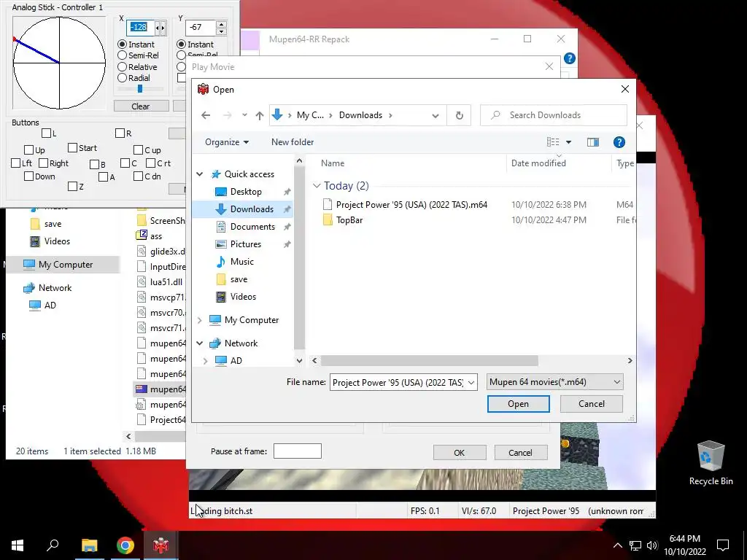Click Cancel in Play Movie dialog
The image size is (747, 560).
(520, 452)
